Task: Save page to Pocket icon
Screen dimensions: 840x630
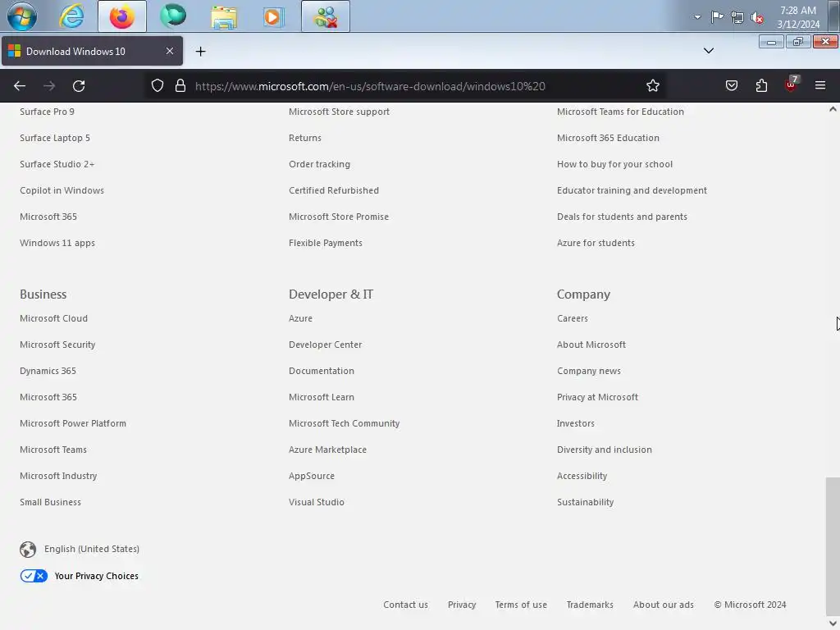Action: 731,85
